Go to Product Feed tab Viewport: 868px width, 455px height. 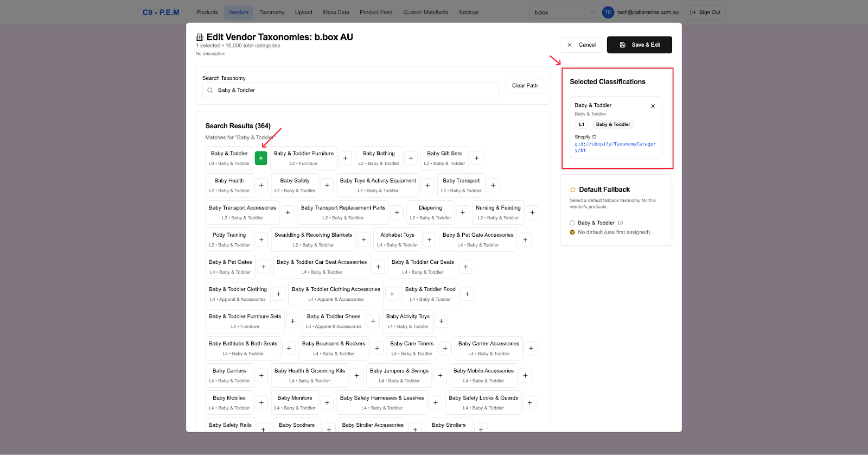(376, 12)
